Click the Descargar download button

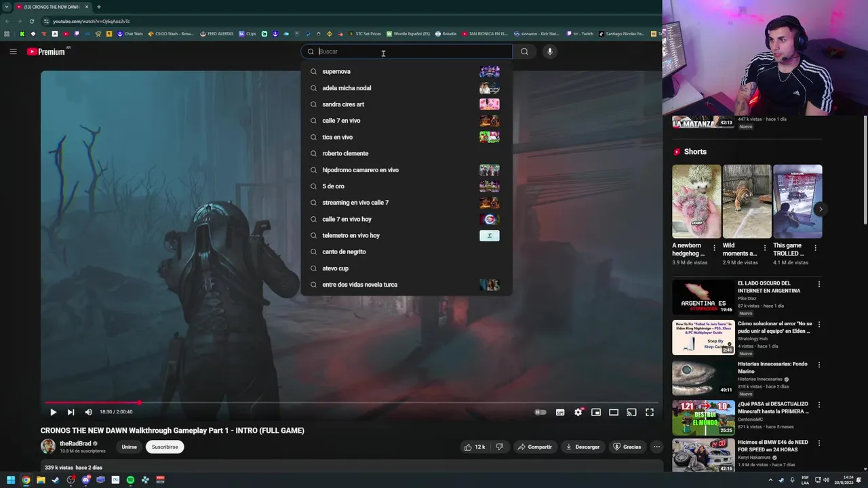click(x=583, y=447)
